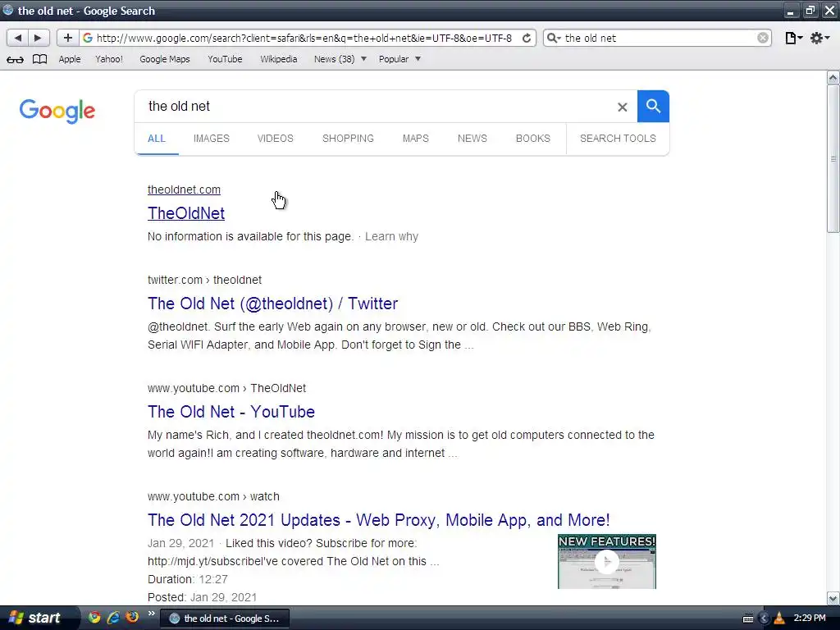Expand the Popular bookmark folder
840x630 pixels.
click(x=399, y=59)
